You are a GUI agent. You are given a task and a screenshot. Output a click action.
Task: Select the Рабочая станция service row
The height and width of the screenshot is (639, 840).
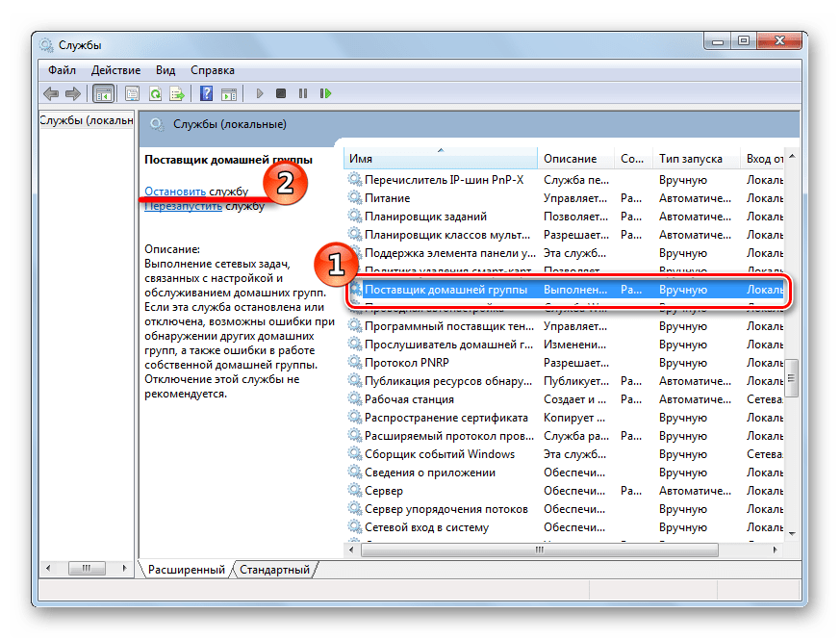click(x=409, y=399)
